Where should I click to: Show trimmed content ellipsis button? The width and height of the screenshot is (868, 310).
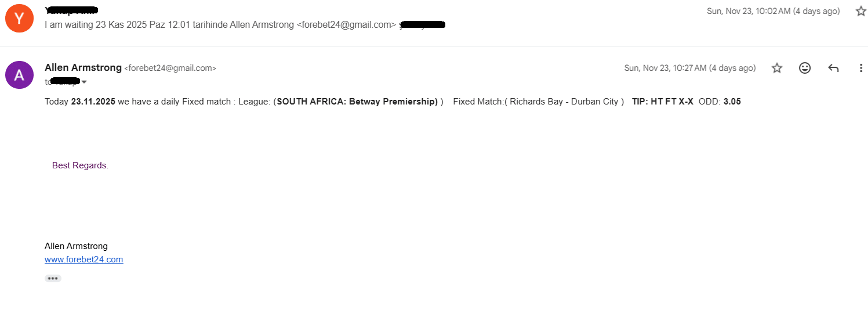click(53, 279)
